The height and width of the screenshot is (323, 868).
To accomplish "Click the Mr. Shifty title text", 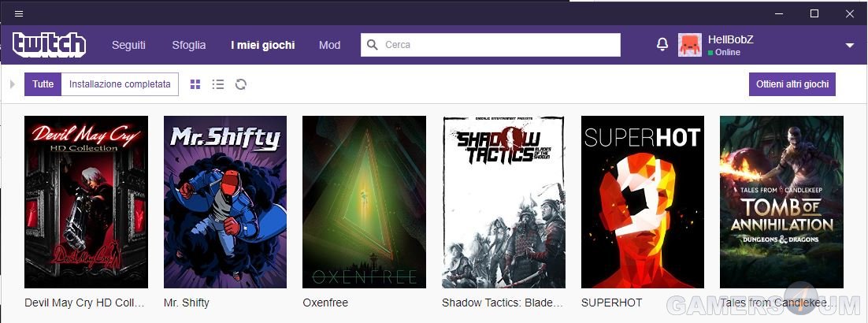I will 187,303.
